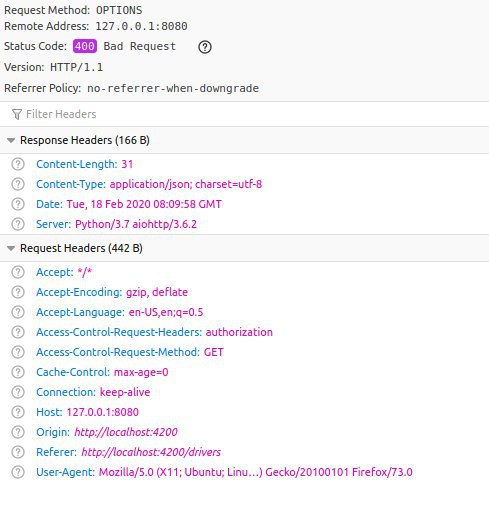Select the 400 status code badge

[85, 46]
